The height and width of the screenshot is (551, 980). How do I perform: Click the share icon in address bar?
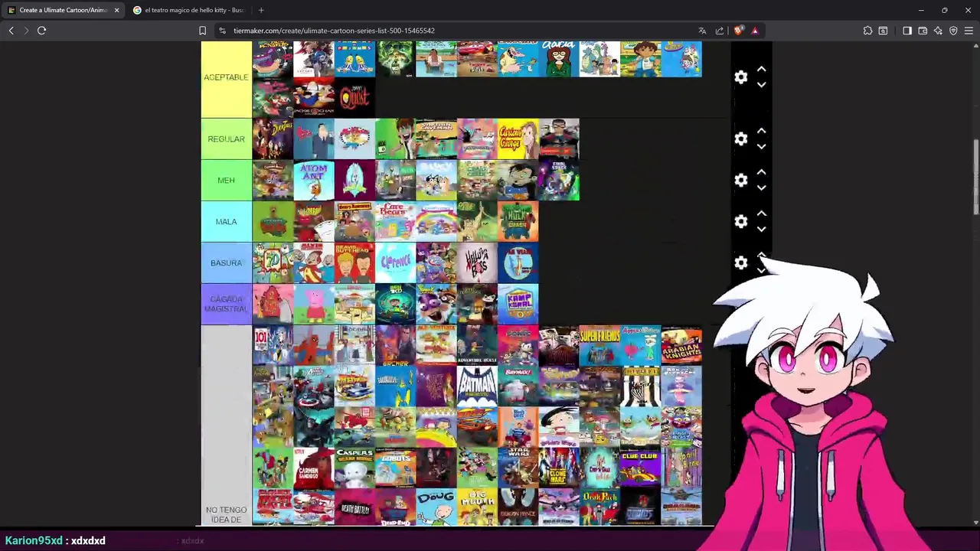pos(720,31)
